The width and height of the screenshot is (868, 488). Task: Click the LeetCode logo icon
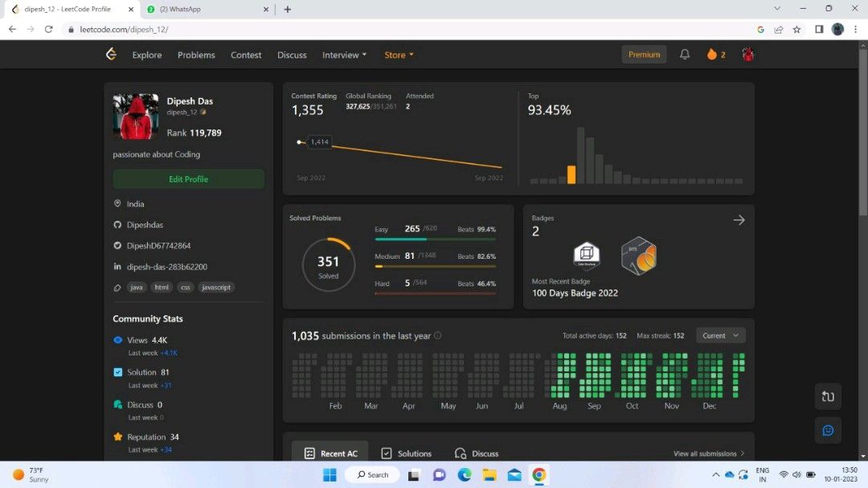(x=111, y=55)
